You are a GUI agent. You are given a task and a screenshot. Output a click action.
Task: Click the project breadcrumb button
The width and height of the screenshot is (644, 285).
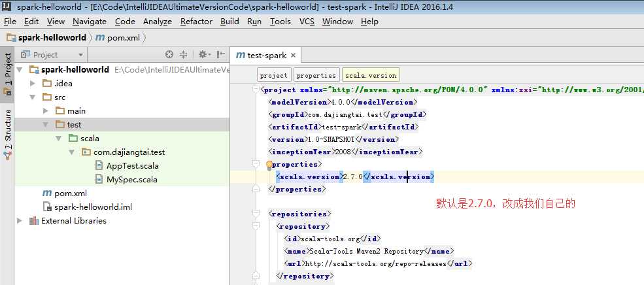click(x=274, y=75)
